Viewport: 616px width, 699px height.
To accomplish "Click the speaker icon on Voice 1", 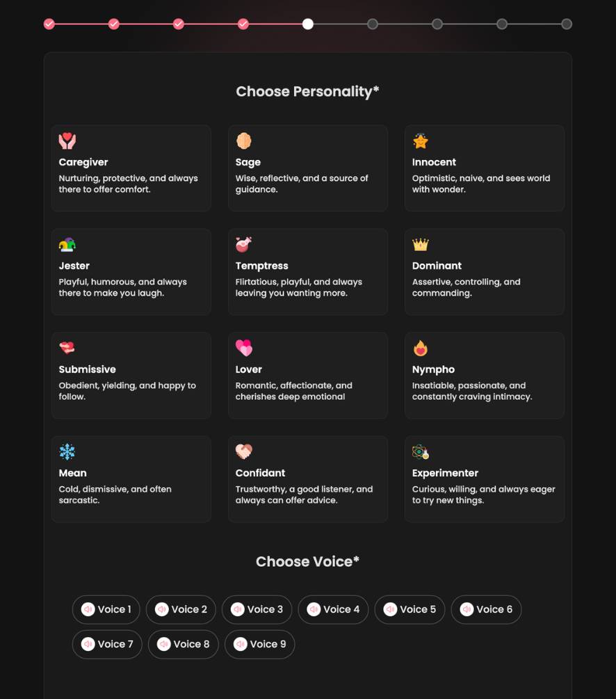I will 88,609.
